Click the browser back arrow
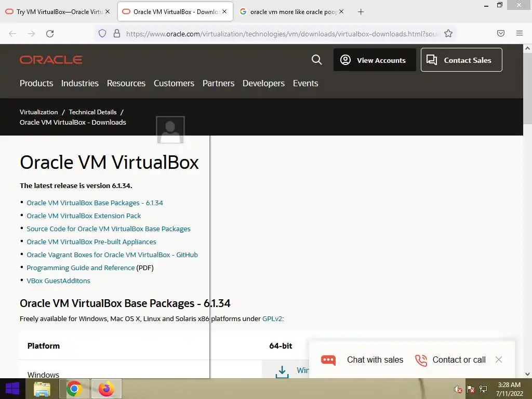The height and width of the screenshot is (399, 532). tap(12, 34)
